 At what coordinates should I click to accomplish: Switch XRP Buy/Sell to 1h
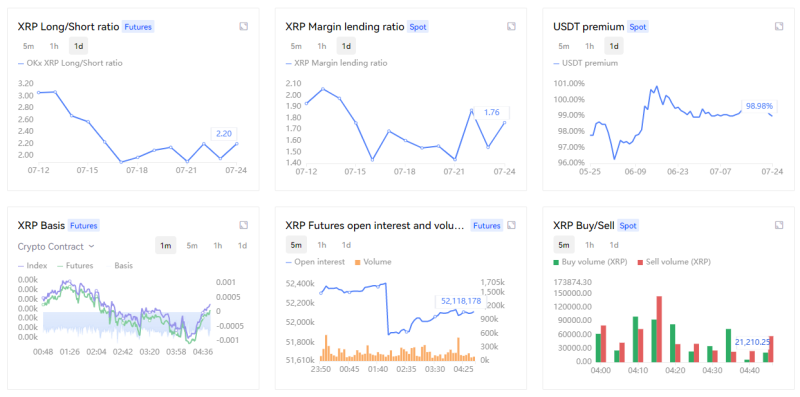pos(589,245)
